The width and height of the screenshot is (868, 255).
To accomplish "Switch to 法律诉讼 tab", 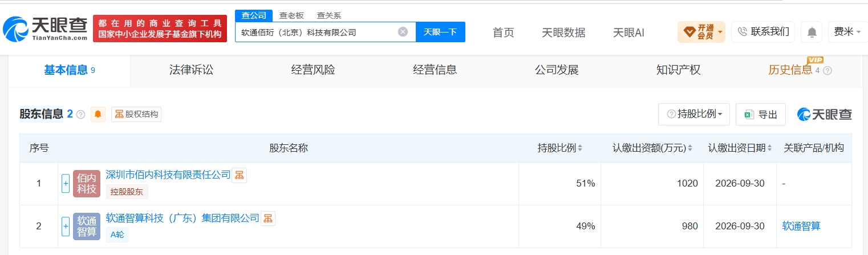I will [191, 70].
